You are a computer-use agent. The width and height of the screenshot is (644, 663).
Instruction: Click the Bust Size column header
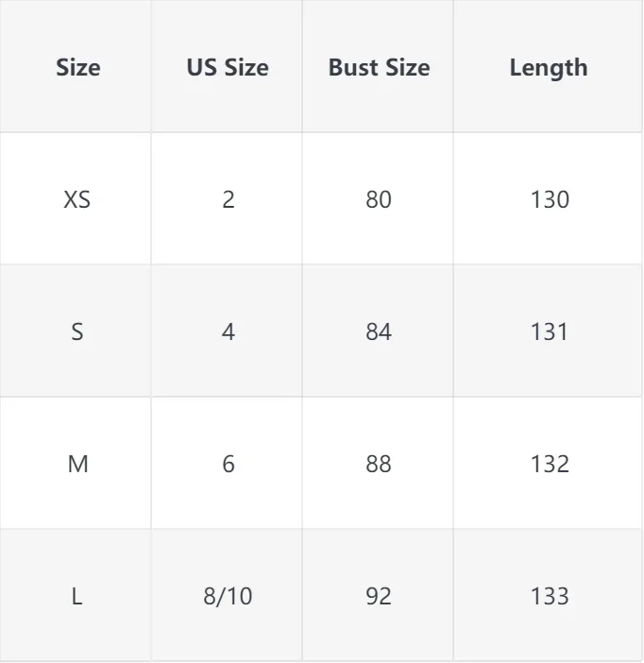[379, 68]
